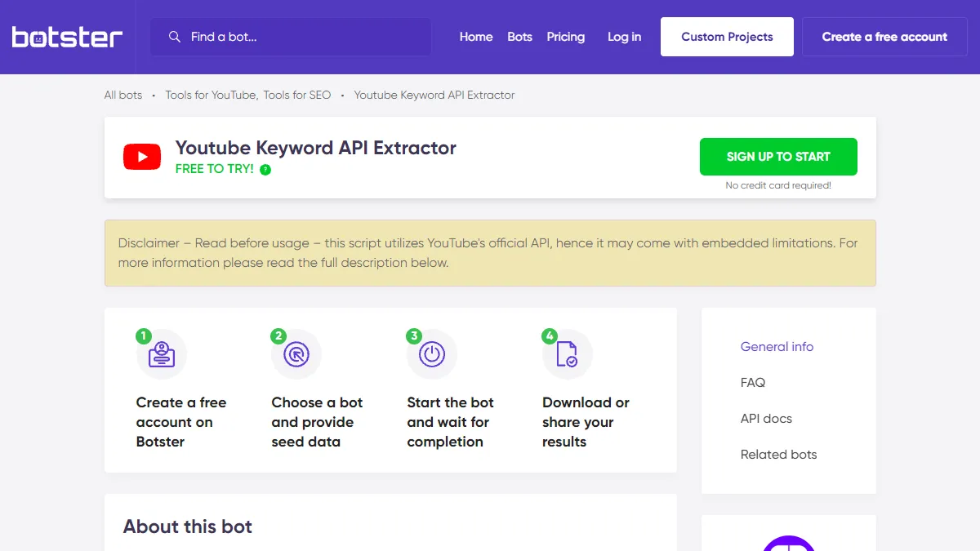Viewport: 980px width, 551px height.
Task: Click the search magnifier icon
Action: pyautogui.click(x=174, y=37)
